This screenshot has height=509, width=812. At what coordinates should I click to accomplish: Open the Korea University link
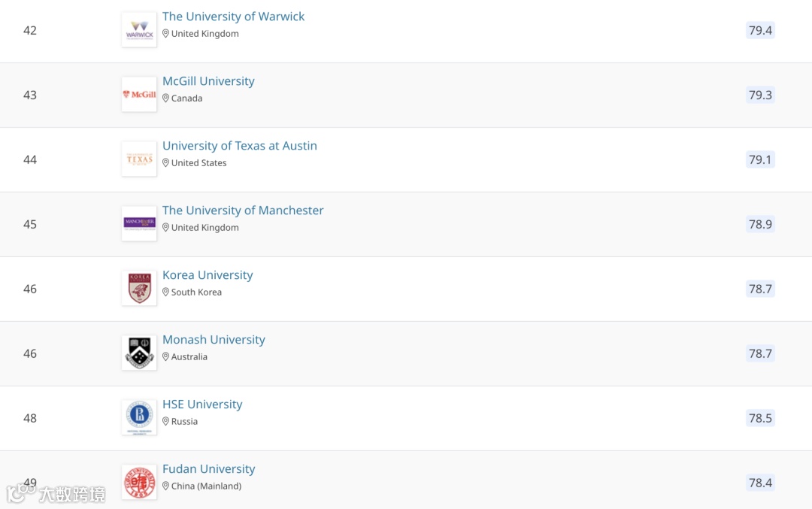[208, 275]
